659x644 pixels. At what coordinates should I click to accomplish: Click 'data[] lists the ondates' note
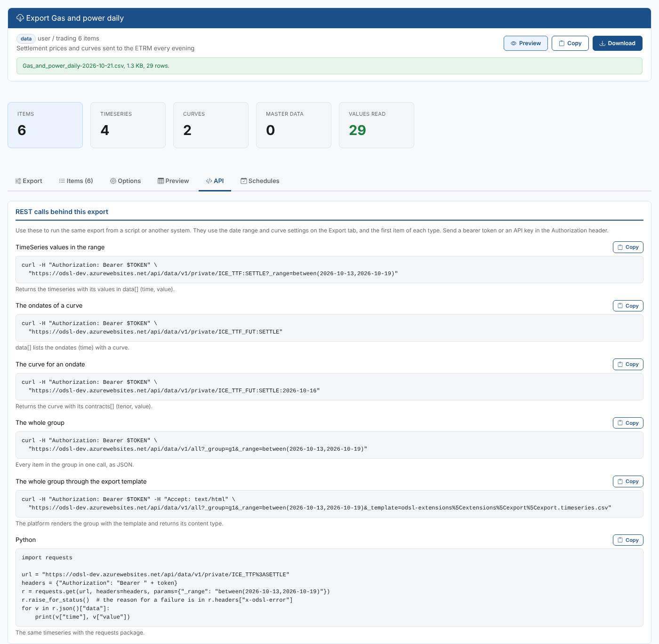click(72, 348)
